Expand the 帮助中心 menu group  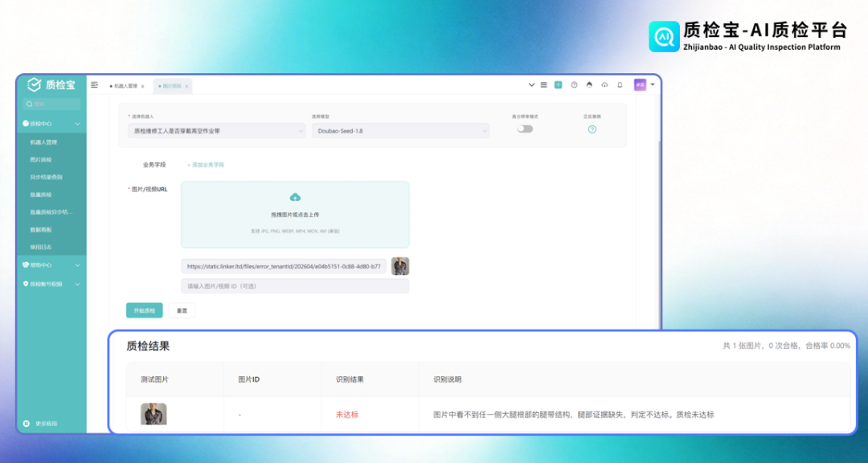pyautogui.click(x=51, y=265)
